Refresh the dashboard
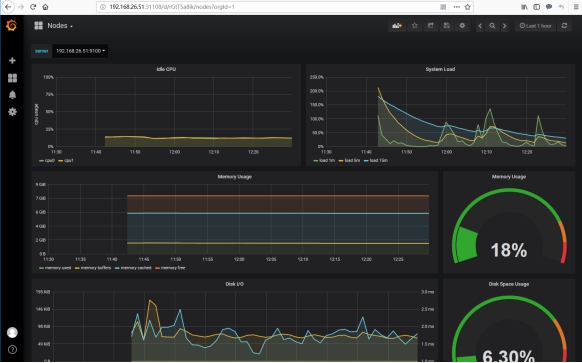 point(565,26)
